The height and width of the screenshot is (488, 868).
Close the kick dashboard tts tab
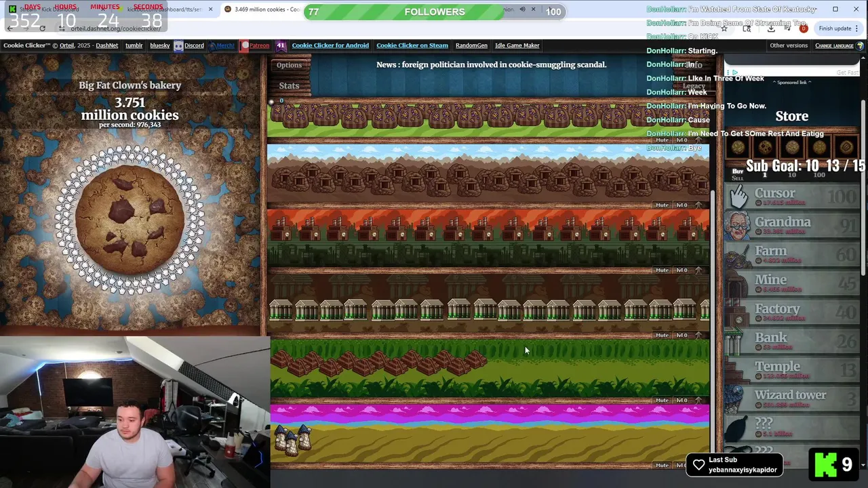(210, 9)
